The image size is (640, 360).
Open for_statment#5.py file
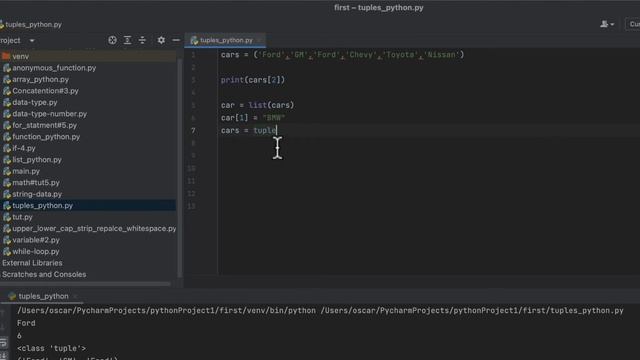tap(44, 125)
